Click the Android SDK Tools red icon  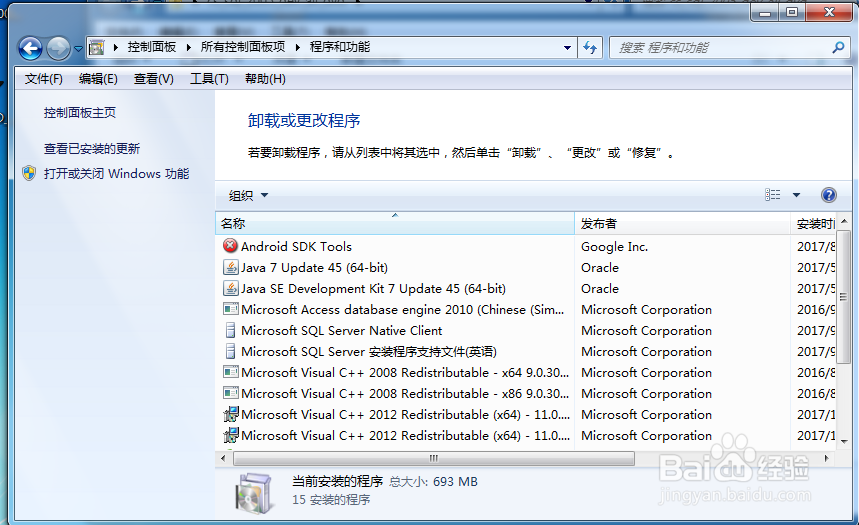(231, 246)
